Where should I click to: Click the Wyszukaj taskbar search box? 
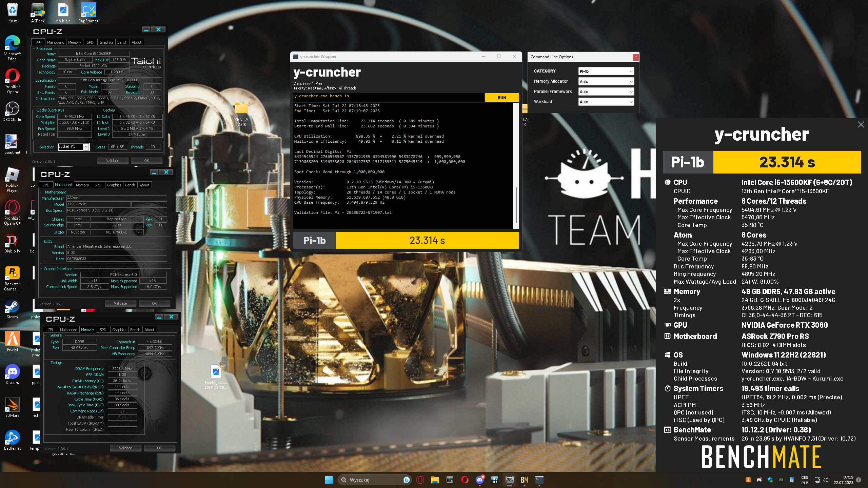coord(374,480)
